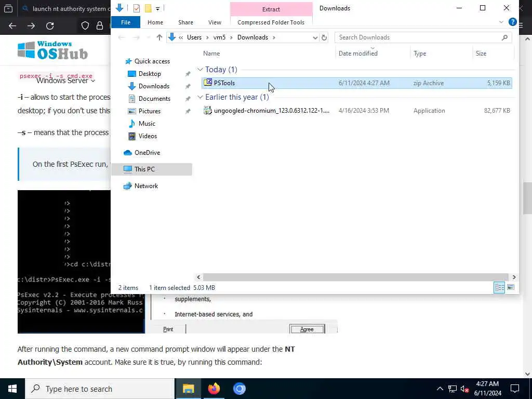
Task: Click the muted volume tray icon
Action: [x=464, y=389]
